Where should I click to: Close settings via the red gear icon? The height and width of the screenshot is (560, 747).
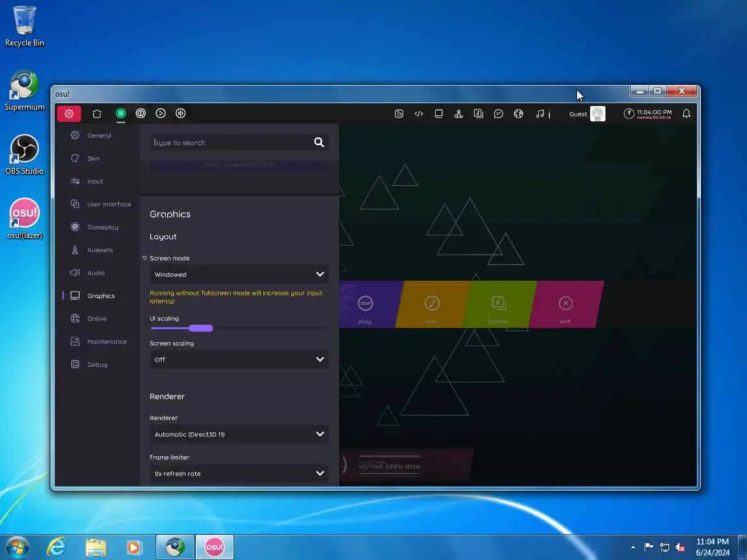69,114
